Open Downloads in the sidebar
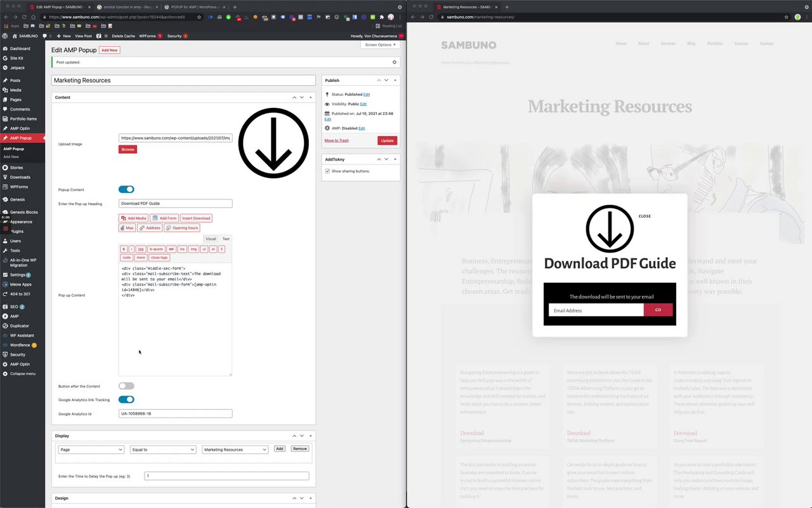The height and width of the screenshot is (508, 812). [x=20, y=177]
